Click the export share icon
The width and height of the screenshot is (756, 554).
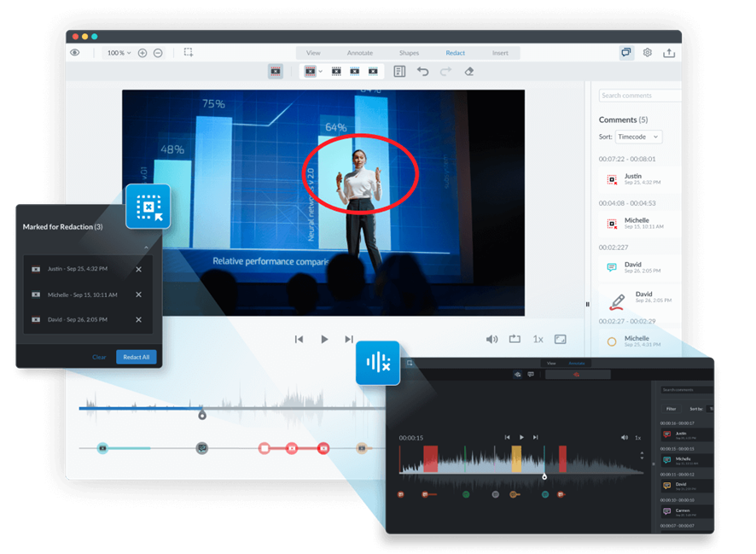pos(669,53)
